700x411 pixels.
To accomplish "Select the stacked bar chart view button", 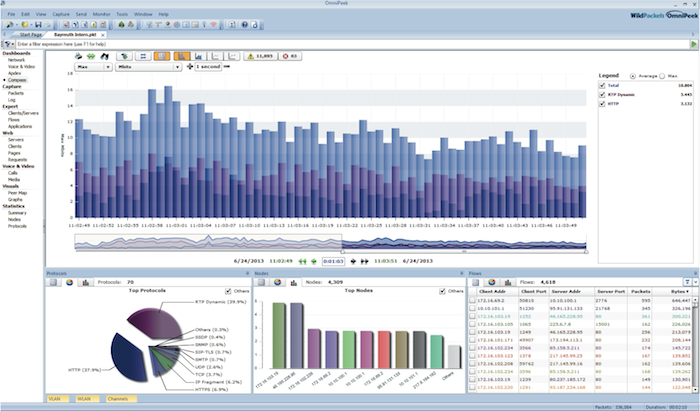I will (182, 56).
